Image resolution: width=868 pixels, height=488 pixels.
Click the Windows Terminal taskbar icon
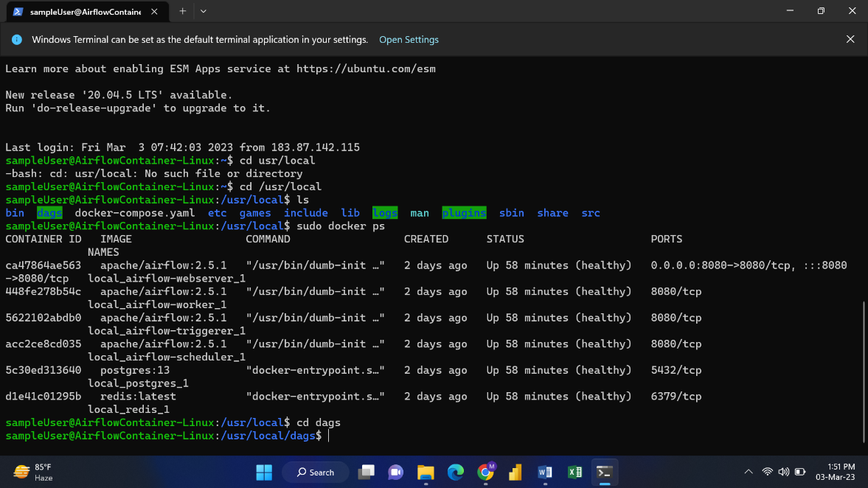pos(605,472)
